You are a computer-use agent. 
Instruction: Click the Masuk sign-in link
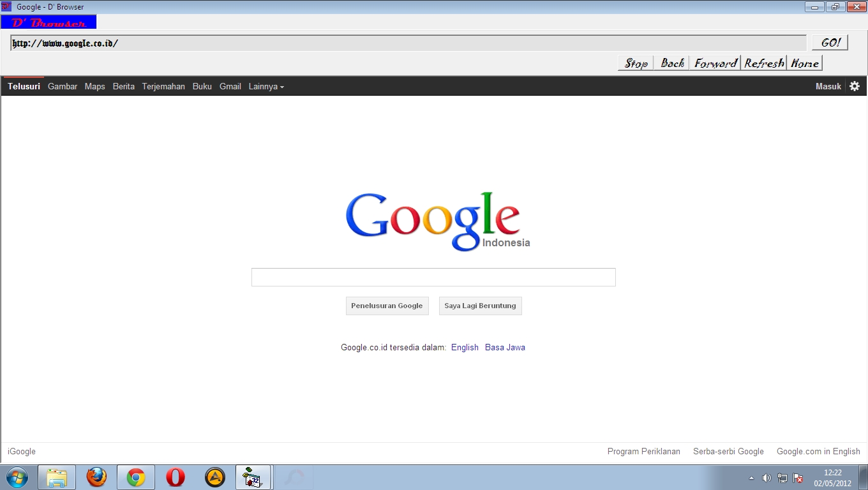pyautogui.click(x=828, y=86)
